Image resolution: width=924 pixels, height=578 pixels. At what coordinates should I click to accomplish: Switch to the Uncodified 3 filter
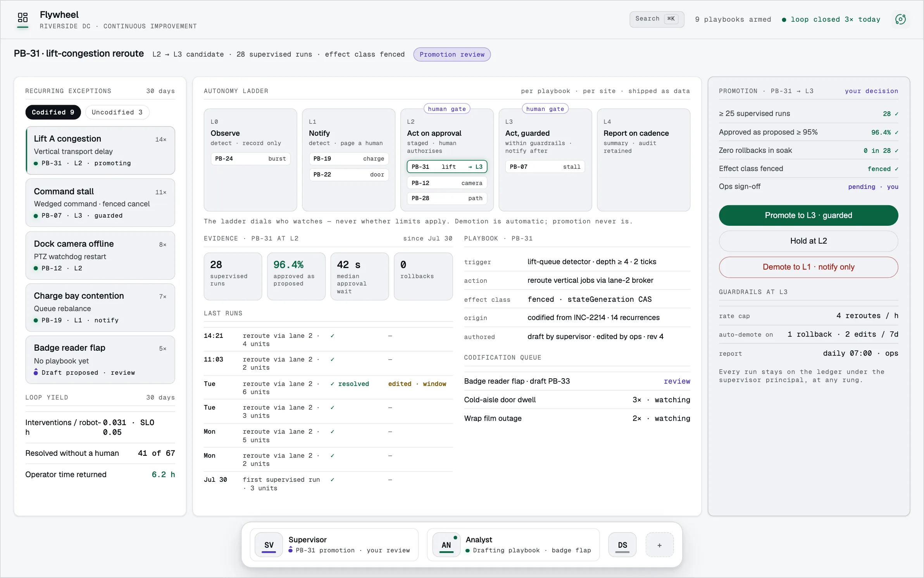click(x=117, y=112)
